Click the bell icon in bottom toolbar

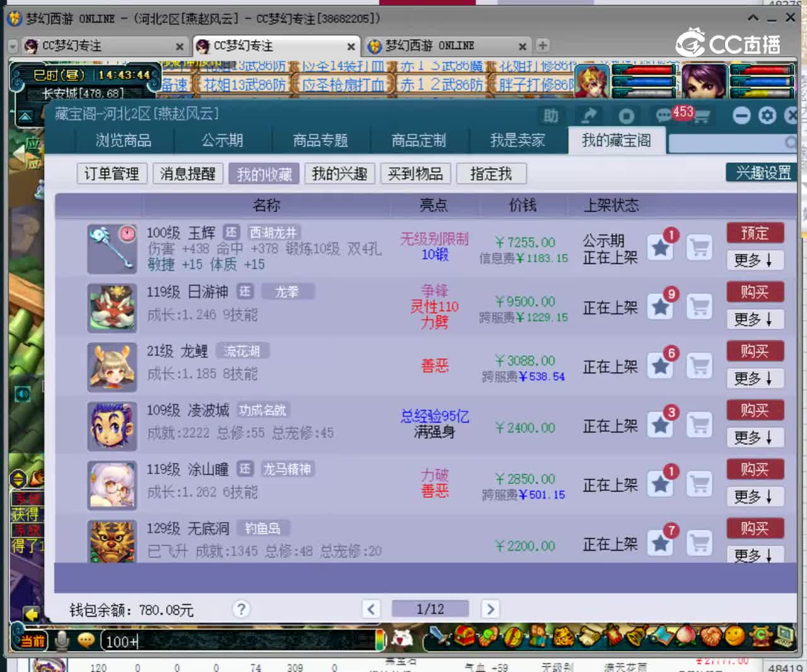(x=637, y=637)
